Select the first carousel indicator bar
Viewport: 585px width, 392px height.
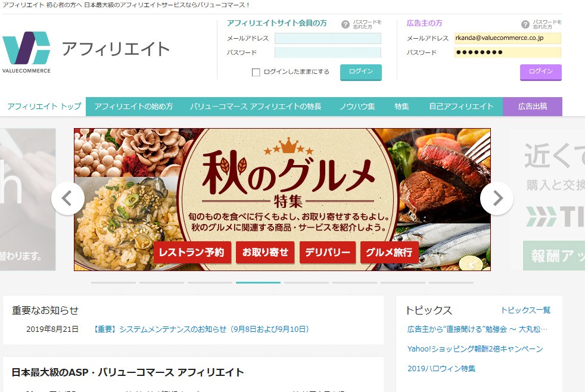(x=113, y=283)
